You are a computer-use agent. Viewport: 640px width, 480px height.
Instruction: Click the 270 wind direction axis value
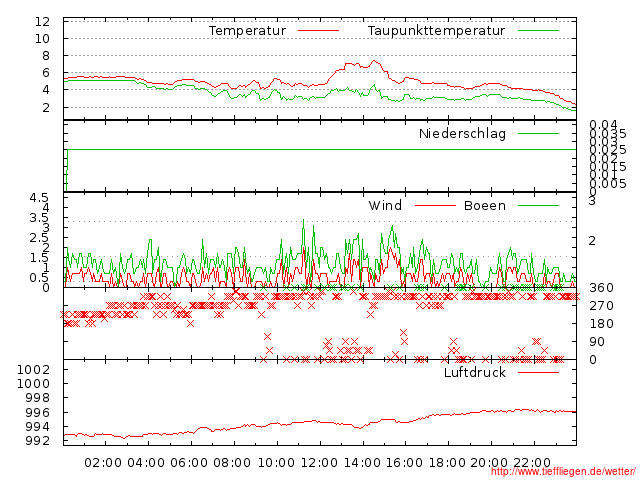[x=601, y=306]
